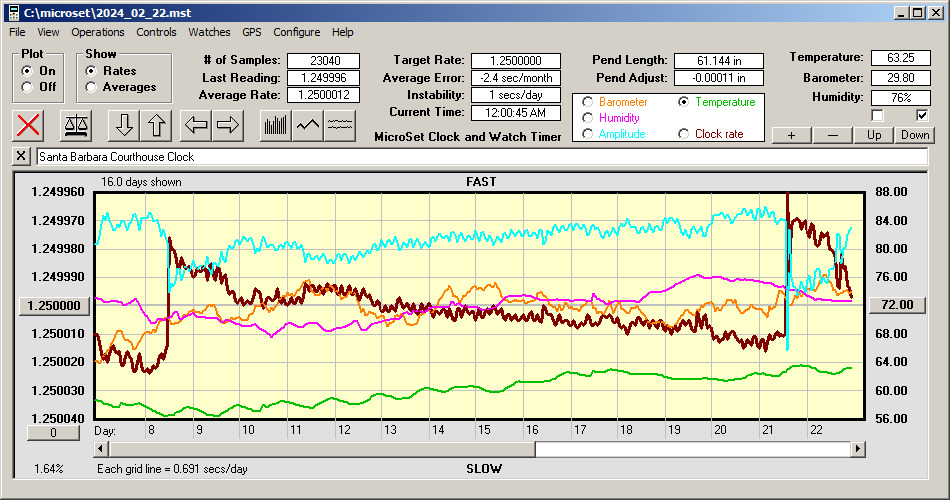Image resolution: width=950 pixels, height=500 pixels.
Task: Click the "MicroSet Clock and Watch Timer" label
Action: click(468, 137)
